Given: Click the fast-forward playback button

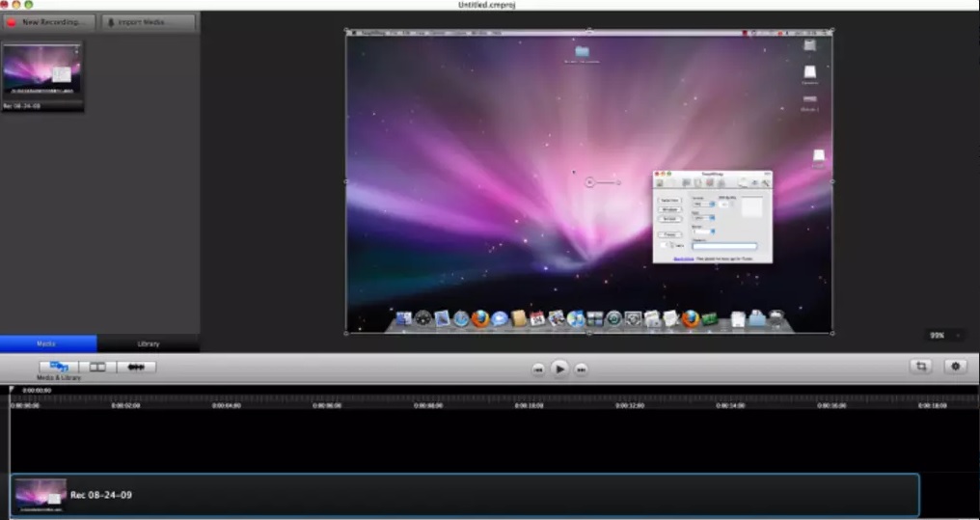Looking at the screenshot, I should pos(582,370).
